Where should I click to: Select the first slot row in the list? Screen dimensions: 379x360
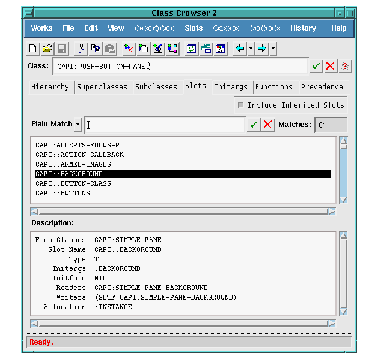point(183,145)
